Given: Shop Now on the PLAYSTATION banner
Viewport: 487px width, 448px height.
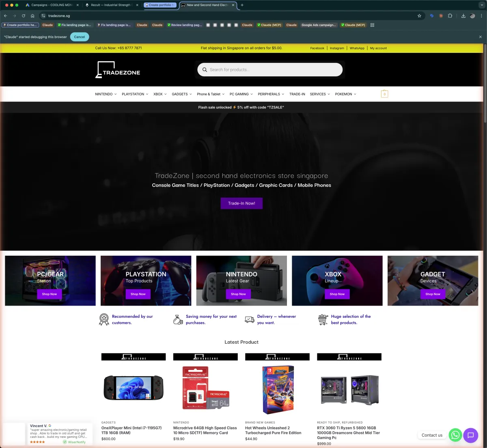Looking at the screenshot, I should (x=138, y=294).
